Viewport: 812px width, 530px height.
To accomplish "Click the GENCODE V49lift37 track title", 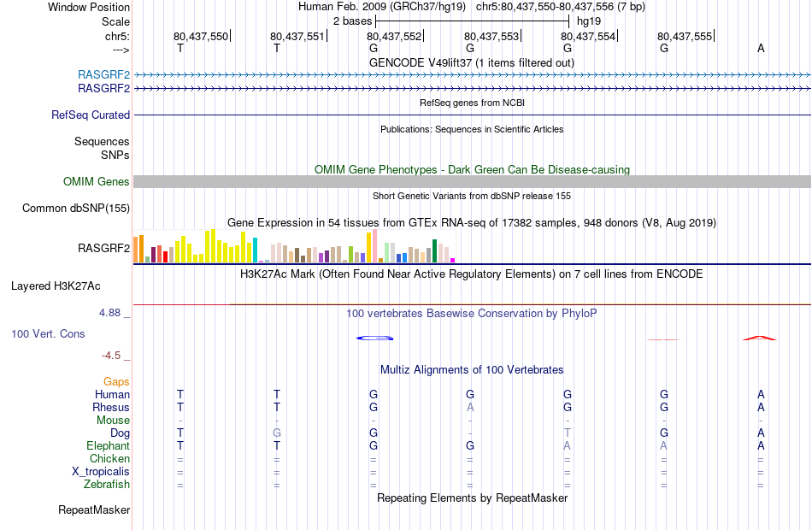I will point(472,62).
